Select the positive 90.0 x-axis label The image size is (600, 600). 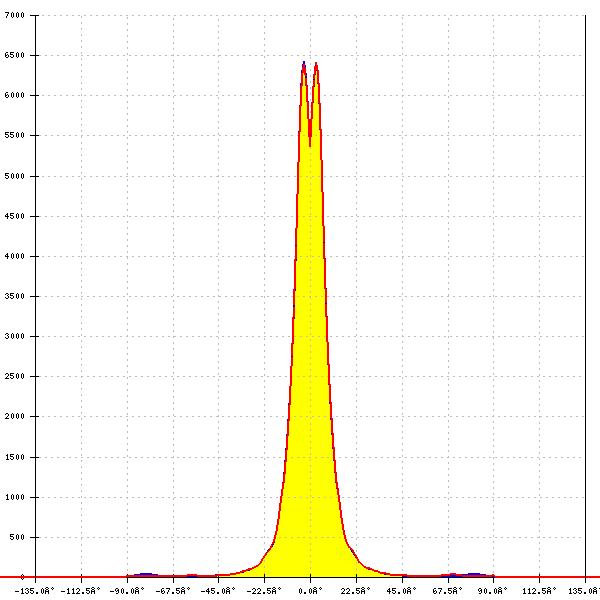click(x=493, y=591)
